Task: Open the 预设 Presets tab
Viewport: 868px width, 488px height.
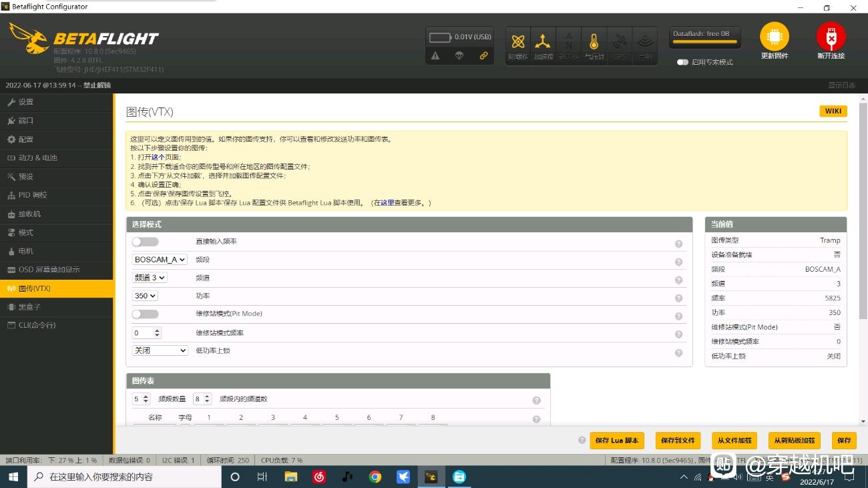Action: pos(57,177)
